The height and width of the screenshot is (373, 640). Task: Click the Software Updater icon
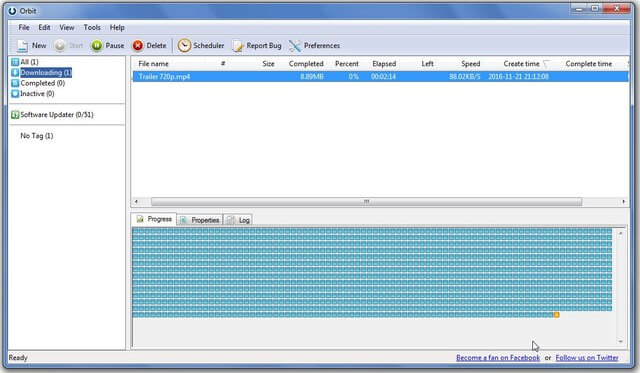tap(15, 115)
